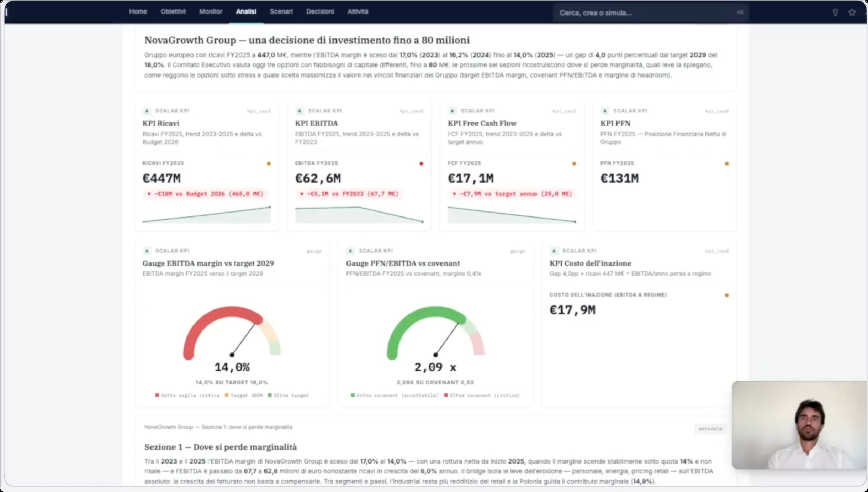Click the 'A' badge on KPI PFN card
Screen dimensions: 868x492
(605, 111)
